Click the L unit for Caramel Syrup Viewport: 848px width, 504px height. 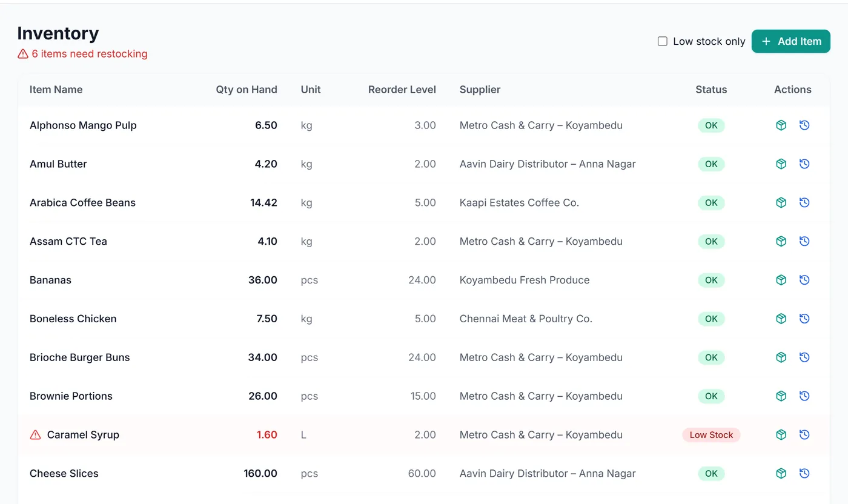[x=303, y=435]
